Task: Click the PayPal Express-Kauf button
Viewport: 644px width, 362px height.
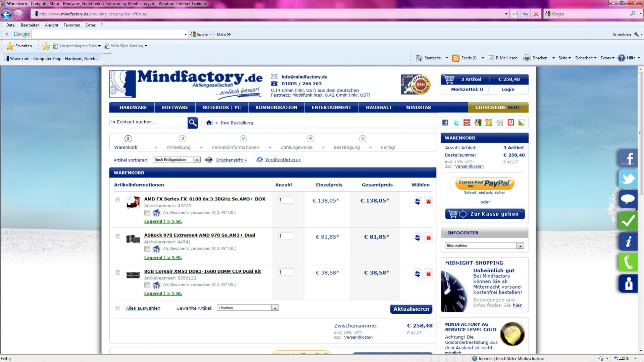Action: [485, 184]
